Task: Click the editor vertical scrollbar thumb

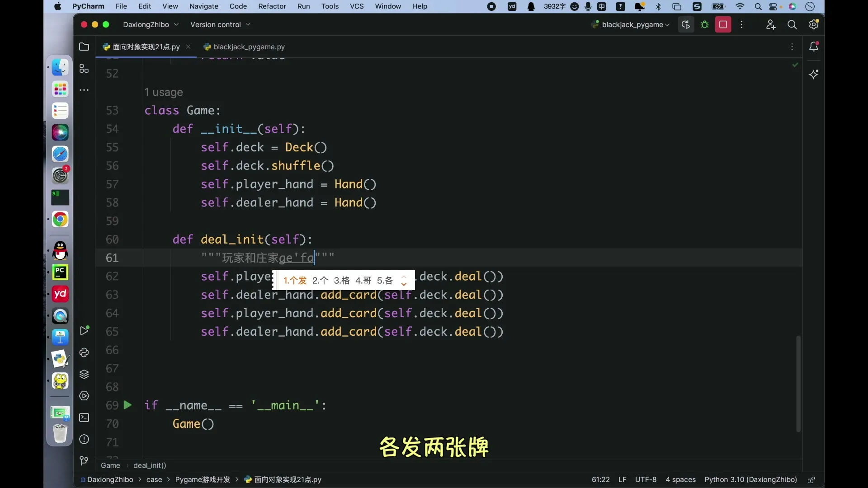Action: (798, 384)
